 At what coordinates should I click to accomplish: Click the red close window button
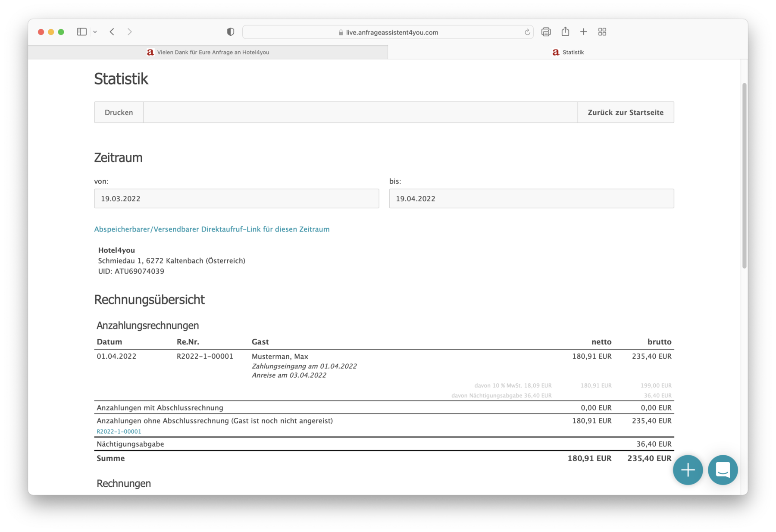(x=41, y=32)
